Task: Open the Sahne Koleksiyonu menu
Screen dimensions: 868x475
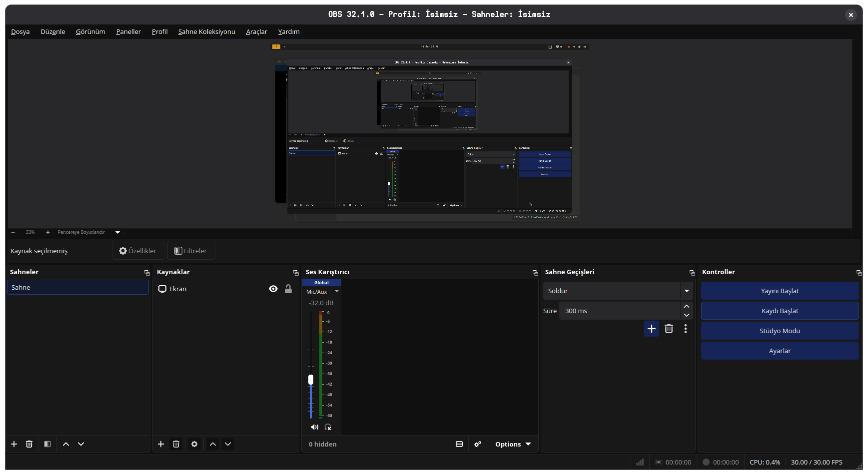Action: coord(207,31)
